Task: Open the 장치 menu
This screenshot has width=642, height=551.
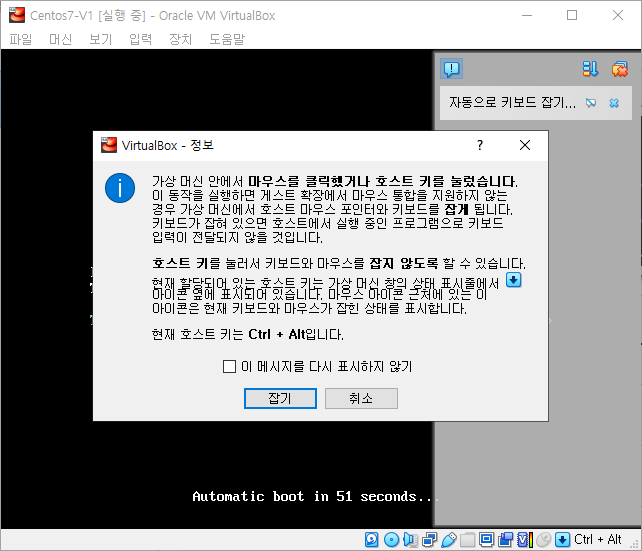Action: tap(181, 39)
